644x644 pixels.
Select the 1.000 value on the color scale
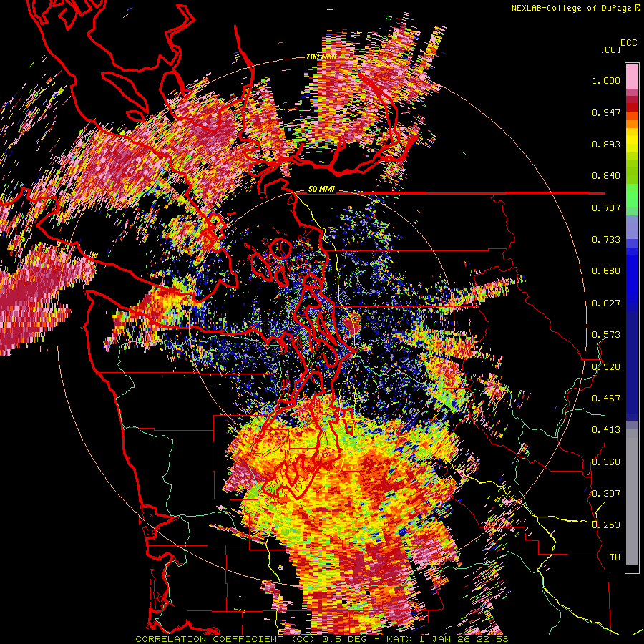point(606,80)
